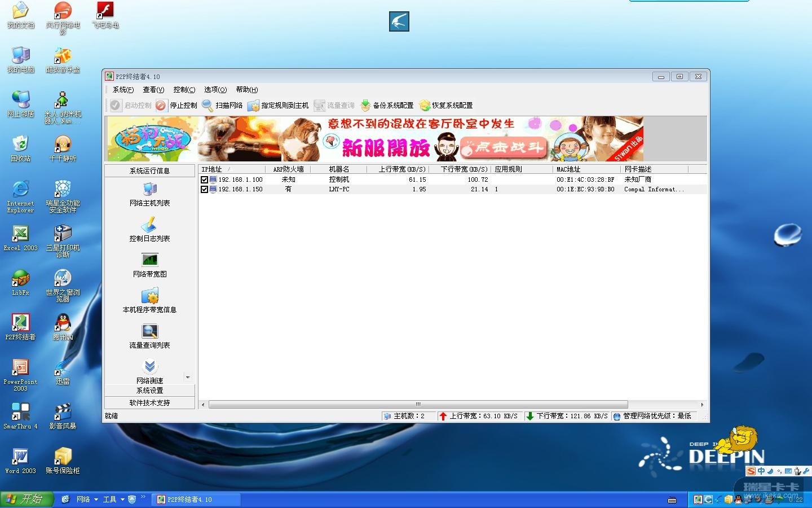This screenshot has width=812, height=508.
Task: Click the 备份系统配置 toolbar icon
Action: point(365,106)
